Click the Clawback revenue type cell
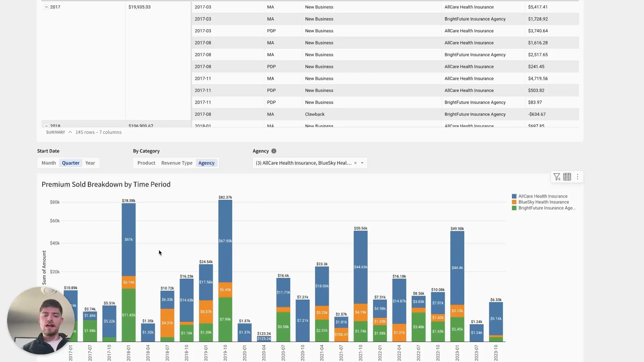Image resolution: width=644 pixels, height=362 pixels. [371, 114]
